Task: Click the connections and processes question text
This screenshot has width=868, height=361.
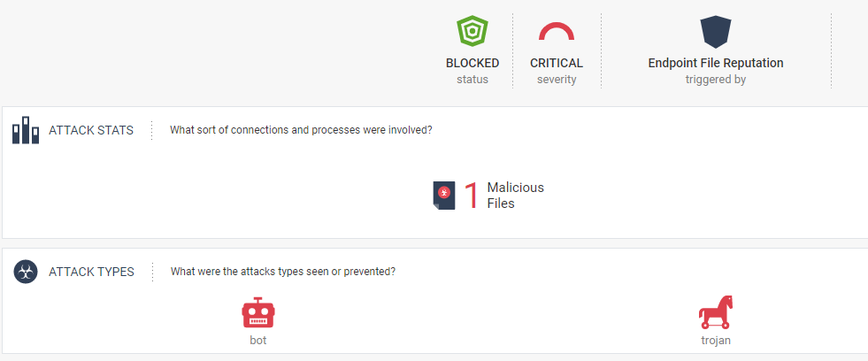Action: (301, 131)
